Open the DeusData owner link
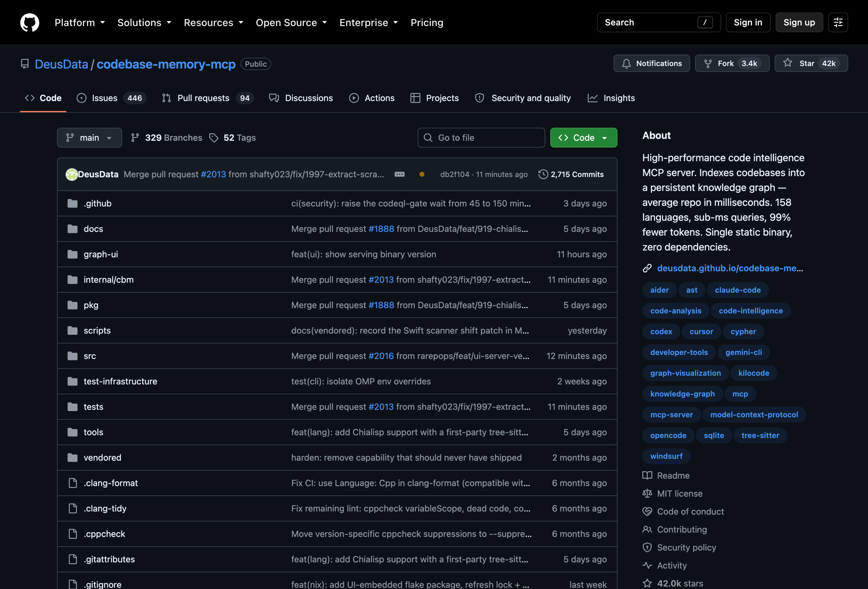 [61, 64]
